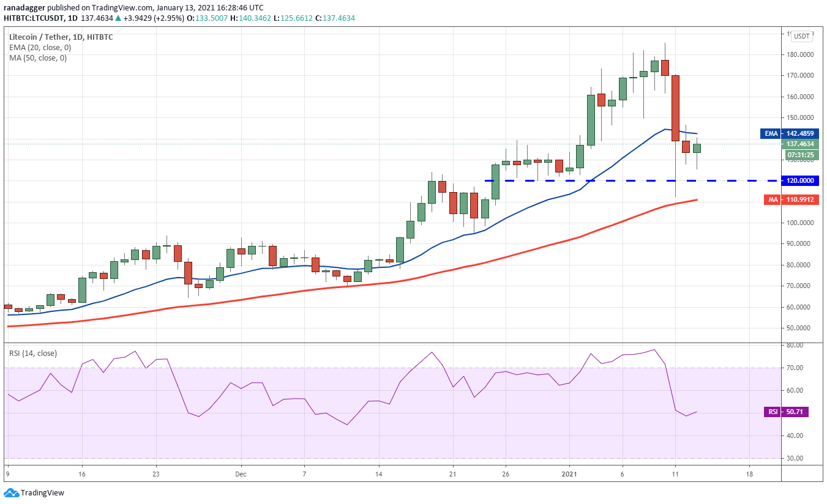Screen dimensions: 827x504
Task: Select the MA (50, close, 0) indicator legend
Action: (38, 58)
